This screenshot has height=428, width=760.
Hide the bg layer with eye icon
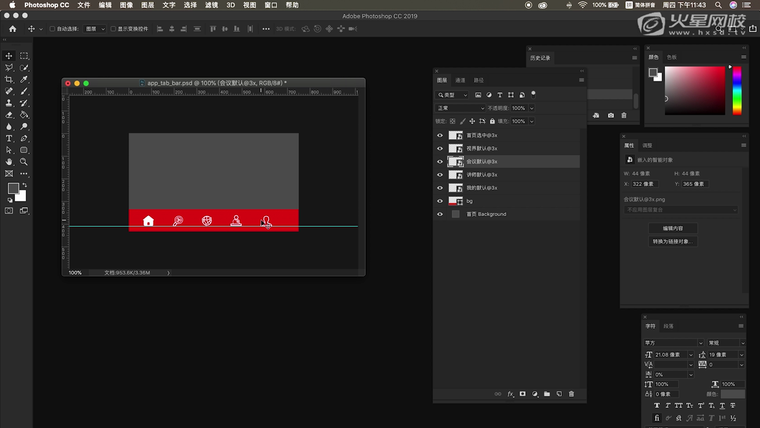point(440,201)
